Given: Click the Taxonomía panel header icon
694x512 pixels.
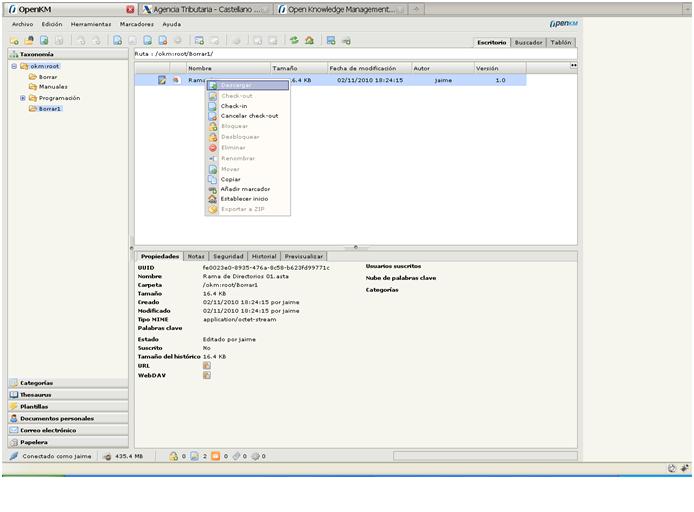Looking at the screenshot, I should coord(14,54).
